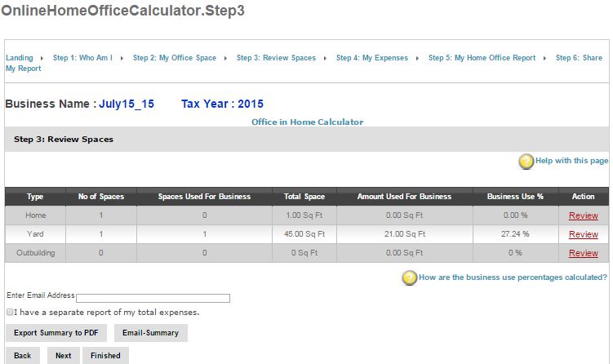The width and height of the screenshot is (613, 364).
Task: Open Step 2: My Office Space
Action: click(175, 58)
